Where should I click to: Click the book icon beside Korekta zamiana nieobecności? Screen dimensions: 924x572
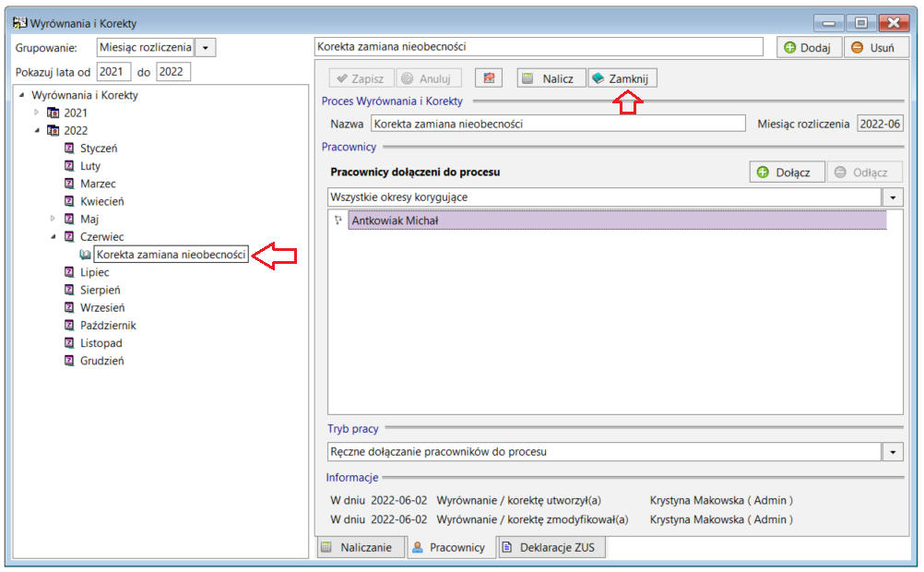pos(86,255)
